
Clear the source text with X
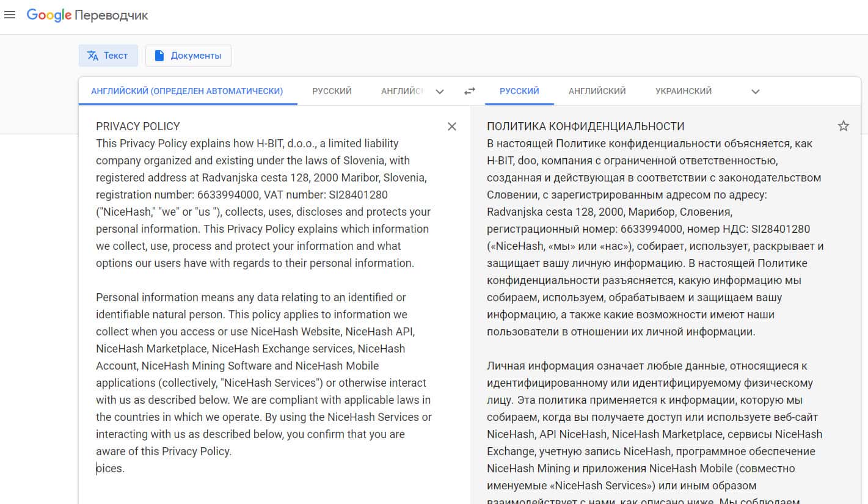pyautogui.click(x=452, y=126)
